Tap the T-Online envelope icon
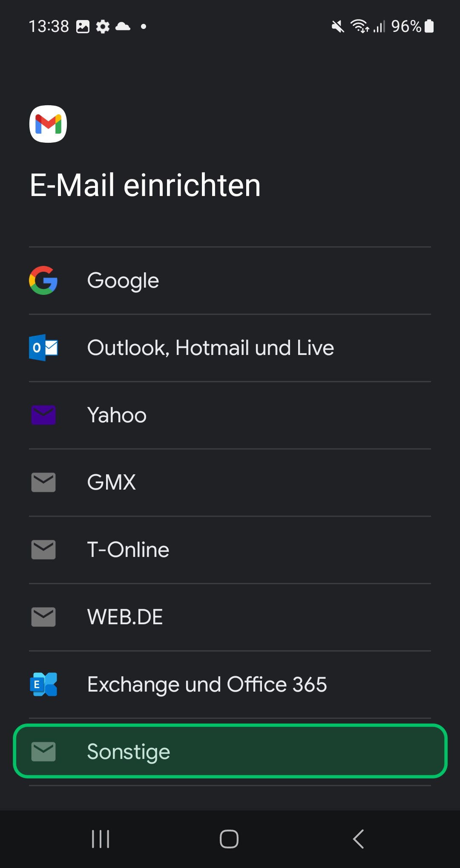This screenshot has height=868, width=460. pos(43,550)
